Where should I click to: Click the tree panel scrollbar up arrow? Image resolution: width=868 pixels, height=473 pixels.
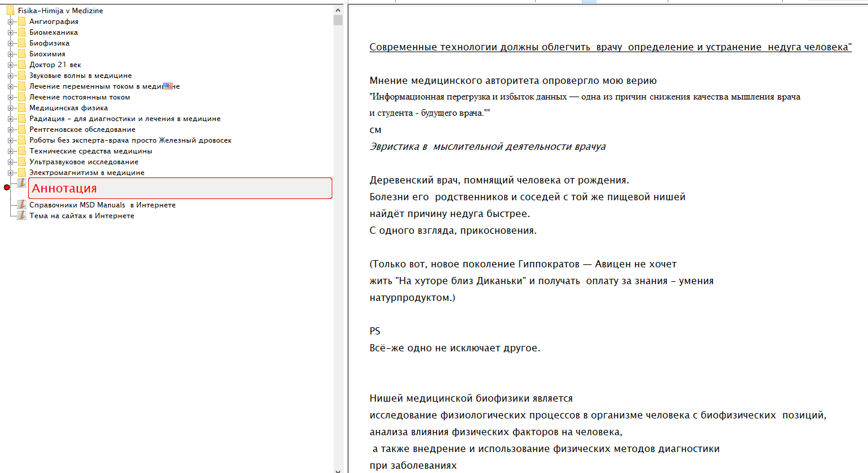338,10
